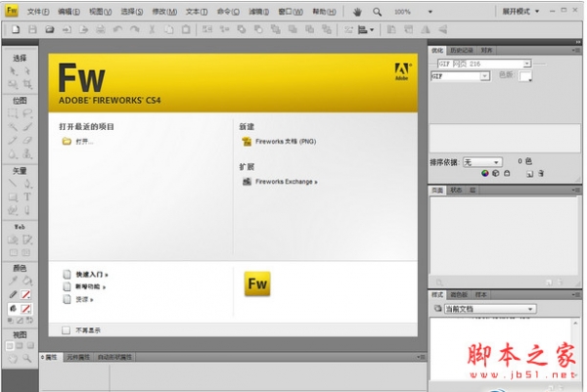The width and height of the screenshot is (587, 392).
Task: Open the 当前文档 dropdown
Action: [490, 309]
